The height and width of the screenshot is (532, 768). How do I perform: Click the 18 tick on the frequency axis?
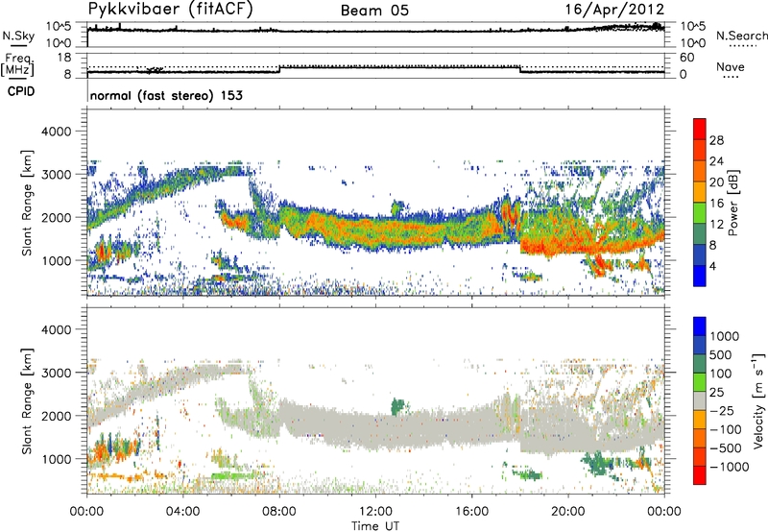(x=64, y=58)
